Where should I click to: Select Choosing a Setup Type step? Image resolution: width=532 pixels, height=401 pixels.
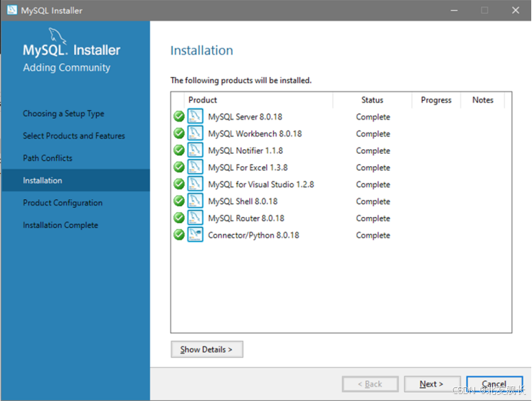64,113
